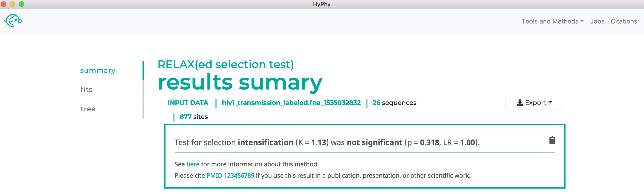
Task: Click the red close window button
Action: click(x=4, y=4)
